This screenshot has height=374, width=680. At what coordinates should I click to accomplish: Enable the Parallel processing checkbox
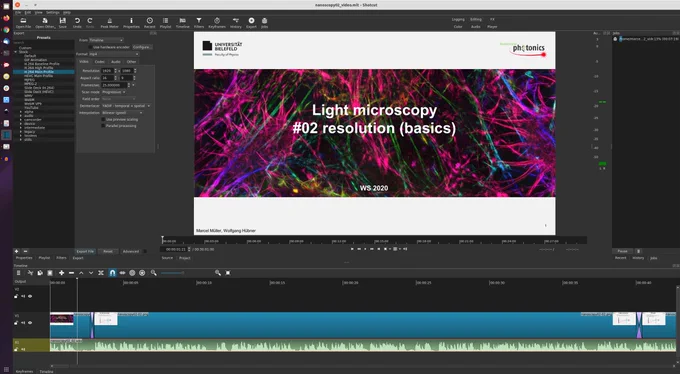click(103, 126)
